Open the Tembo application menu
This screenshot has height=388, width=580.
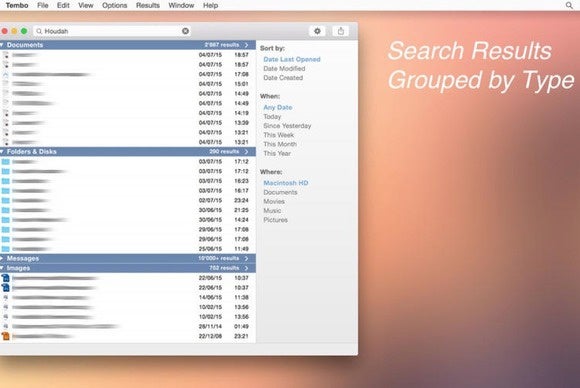coord(17,5)
